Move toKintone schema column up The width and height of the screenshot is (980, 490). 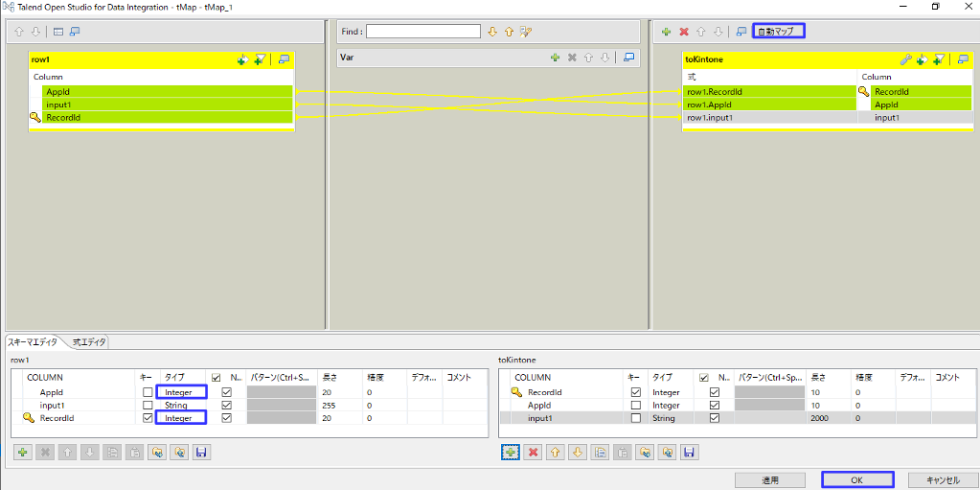[x=555, y=453]
